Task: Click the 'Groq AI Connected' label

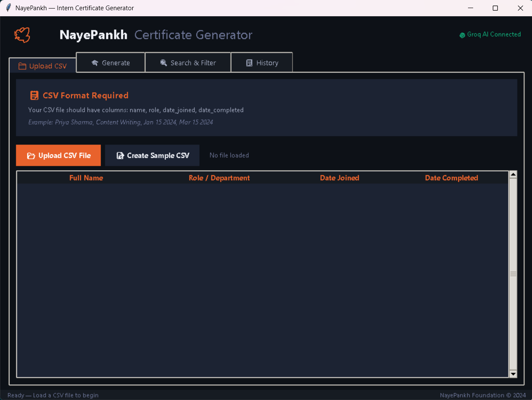Action: click(494, 35)
